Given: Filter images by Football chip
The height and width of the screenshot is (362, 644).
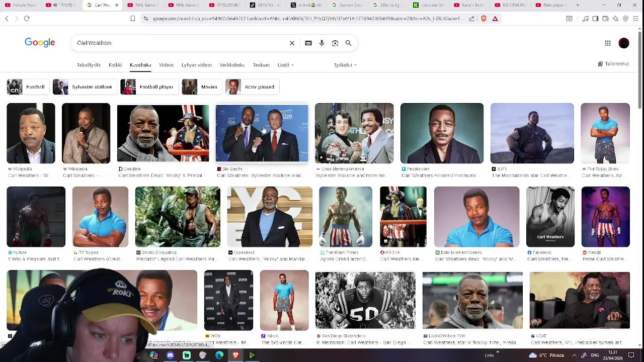Looking at the screenshot, I should coord(28,87).
